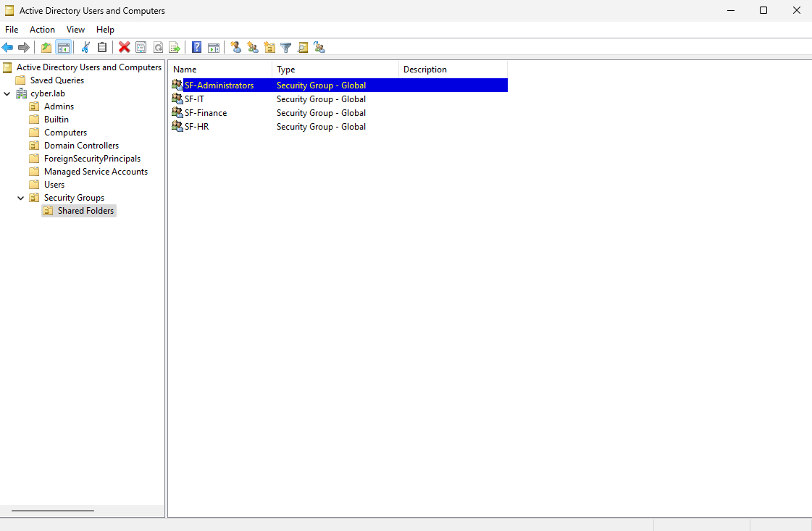This screenshot has height=531, width=812.
Task: Sort list by Name column header
Action: coord(220,70)
